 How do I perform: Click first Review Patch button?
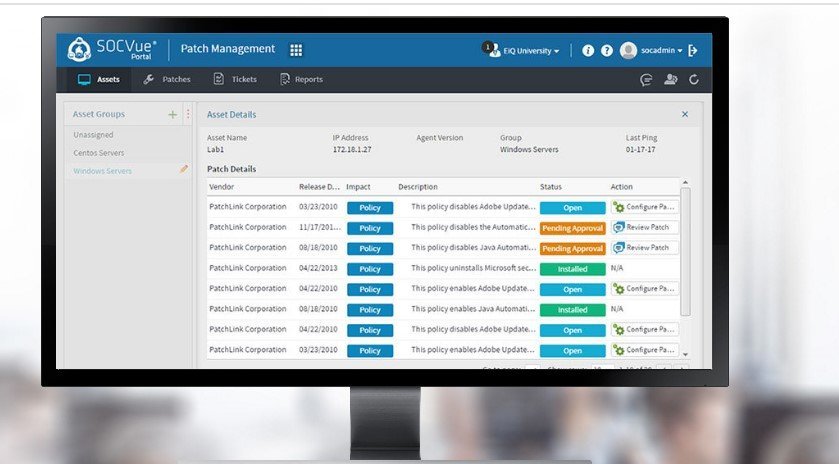click(x=644, y=227)
